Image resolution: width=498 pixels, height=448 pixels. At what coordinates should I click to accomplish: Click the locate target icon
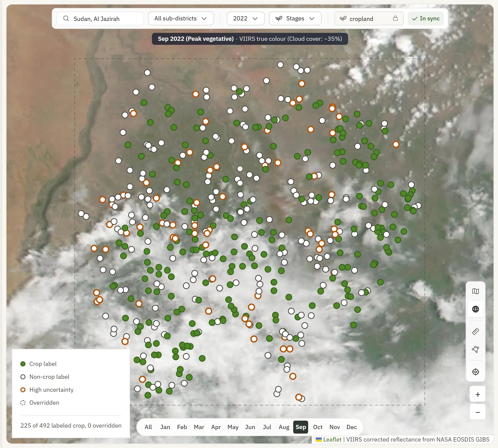pos(475,372)
